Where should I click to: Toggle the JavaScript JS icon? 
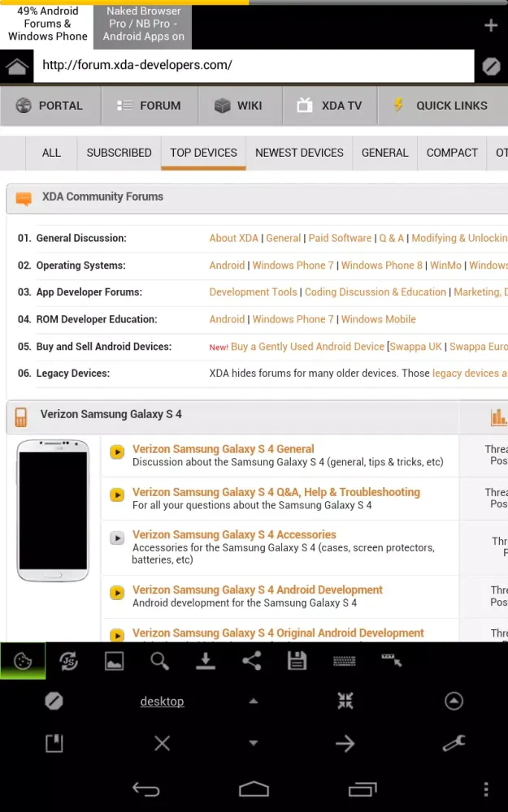point(68,661)
